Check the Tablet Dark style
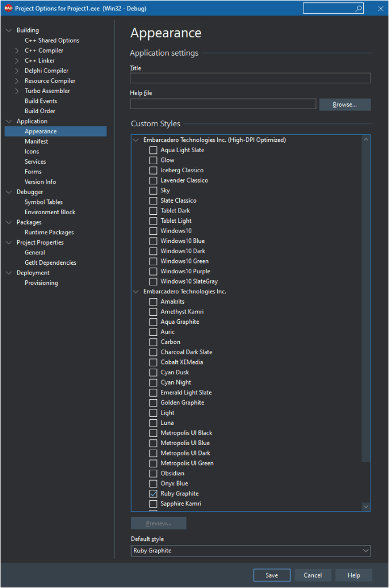Image resolution: width=389 pixels, height=588 pixels. (153, 211)
